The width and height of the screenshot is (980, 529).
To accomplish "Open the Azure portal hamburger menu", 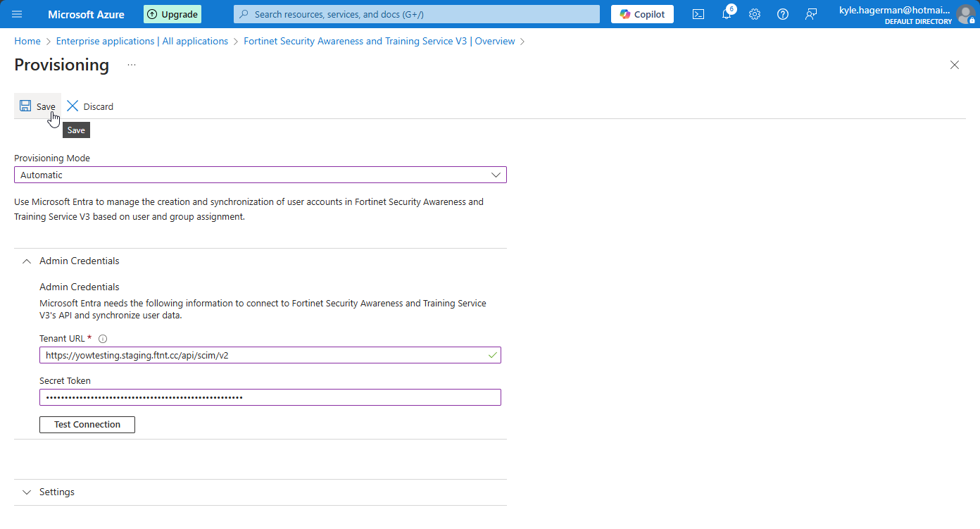I will [x=17, y=14].
